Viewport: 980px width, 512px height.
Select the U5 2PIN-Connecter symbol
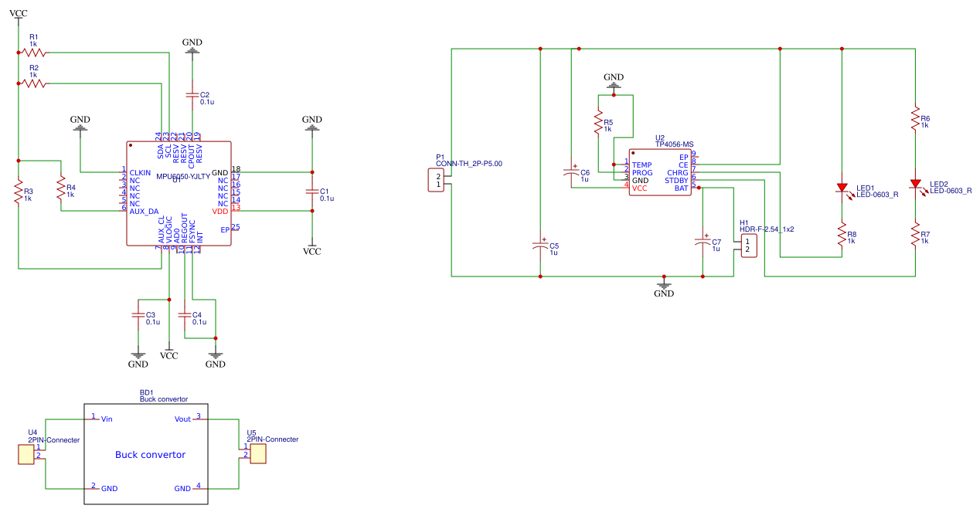click(257, 454)
